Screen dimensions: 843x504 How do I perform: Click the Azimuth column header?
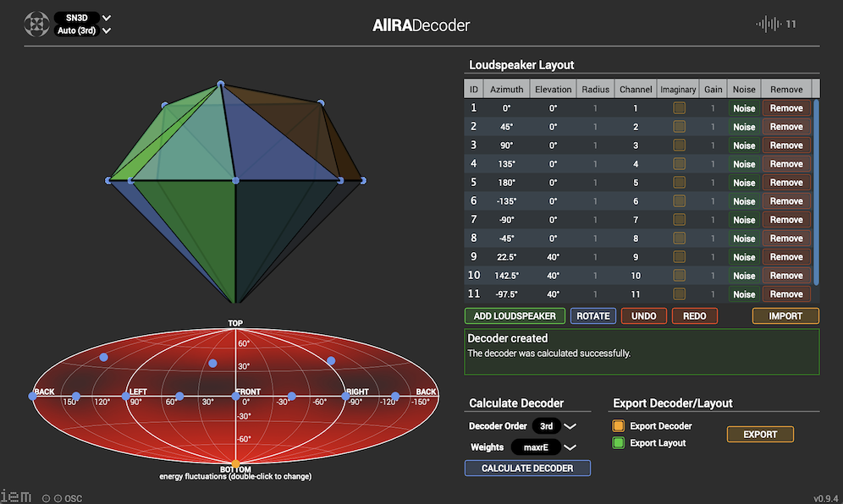(x=507, y=89)
